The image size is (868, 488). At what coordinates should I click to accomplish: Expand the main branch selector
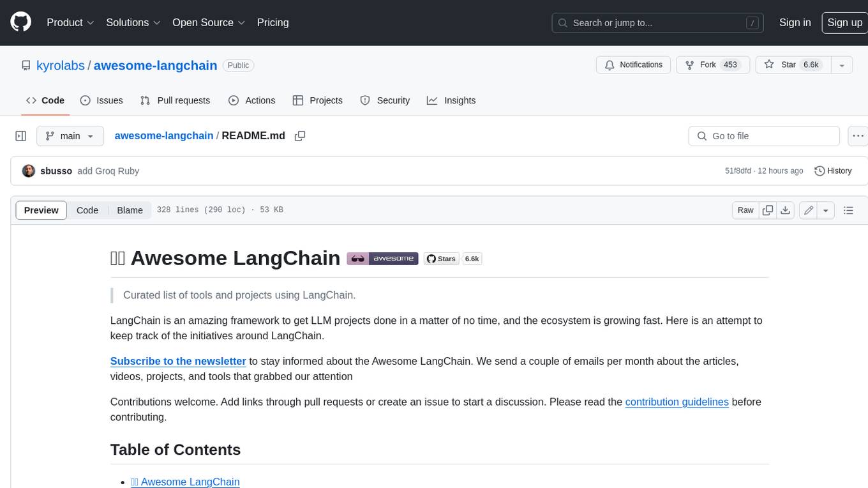(70, 136)
